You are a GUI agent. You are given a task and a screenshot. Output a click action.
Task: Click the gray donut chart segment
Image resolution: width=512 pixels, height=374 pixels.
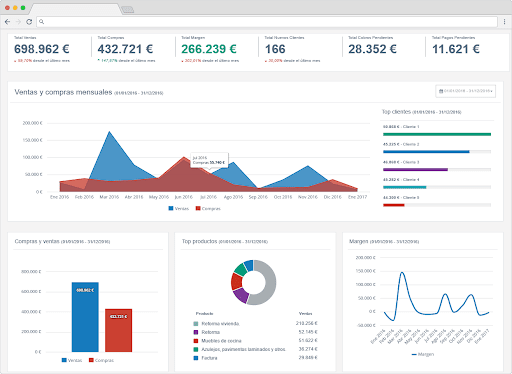click(269, 283)
